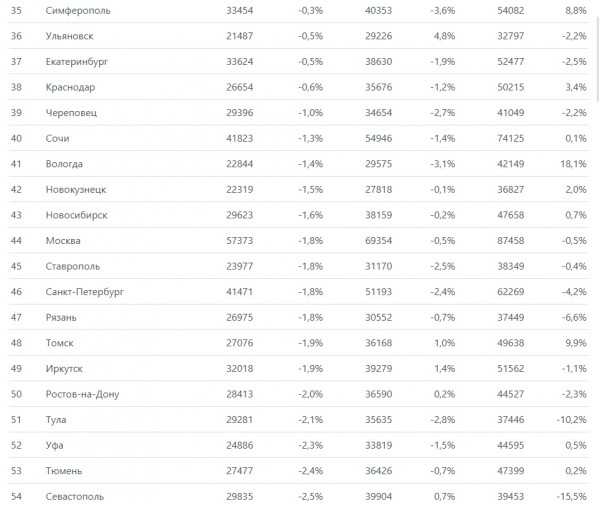Viewport: 600px width, 506px height.
Task: Click the Севастополь city name
Action: 75,497
